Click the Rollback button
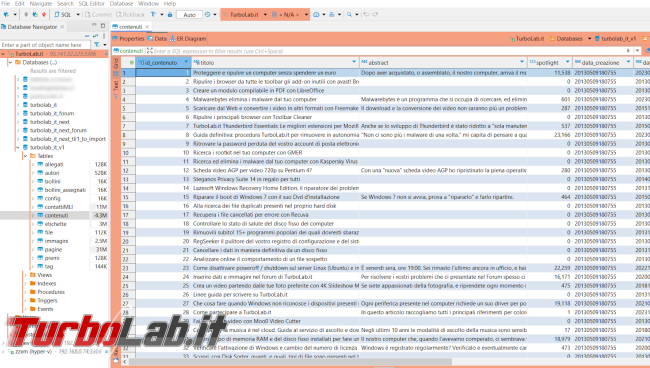Viewport: 650px width, 368px height. pos(130,15)
